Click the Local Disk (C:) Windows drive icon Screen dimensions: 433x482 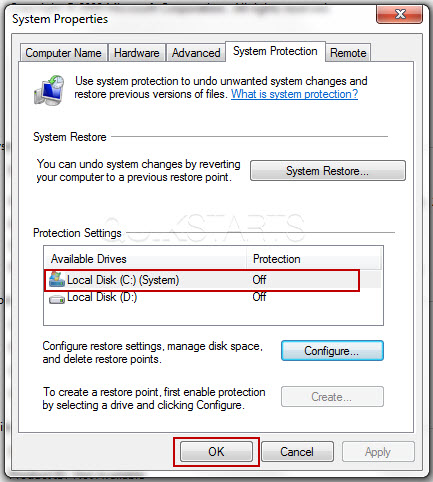[x=57, y=279]
